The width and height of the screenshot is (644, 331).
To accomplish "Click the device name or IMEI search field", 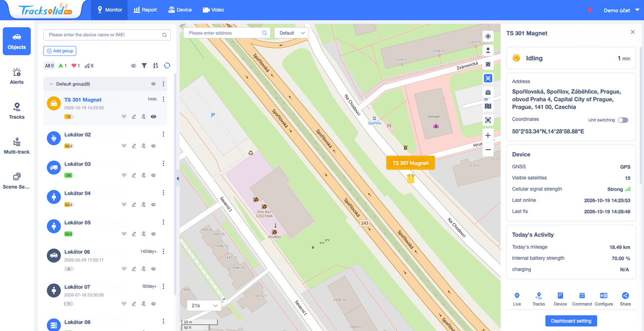I will pyautogui.click(x=107, y=35).
